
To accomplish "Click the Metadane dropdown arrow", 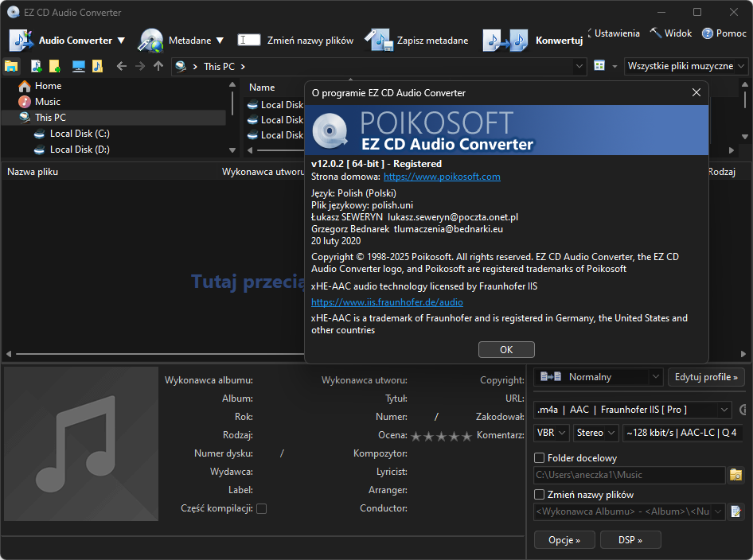I will (x=220, y=41).
